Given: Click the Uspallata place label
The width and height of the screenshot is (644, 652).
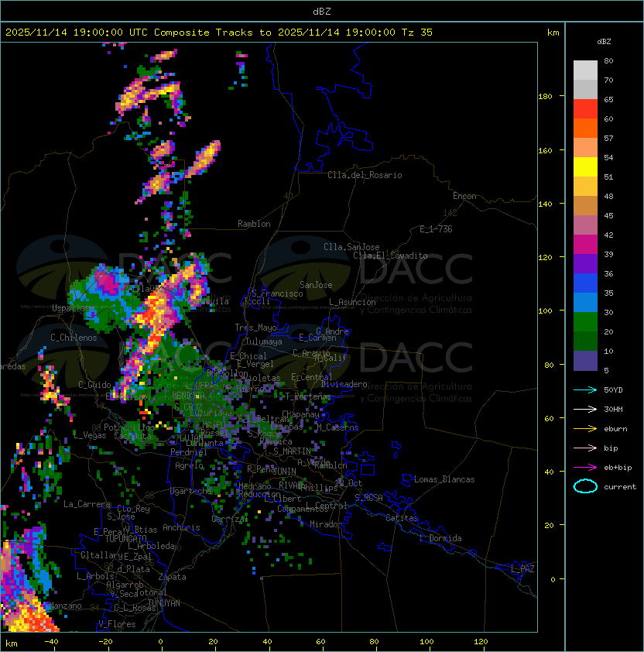Looking at the screenshot, I should pyautogui.click(x=72, y=308).
